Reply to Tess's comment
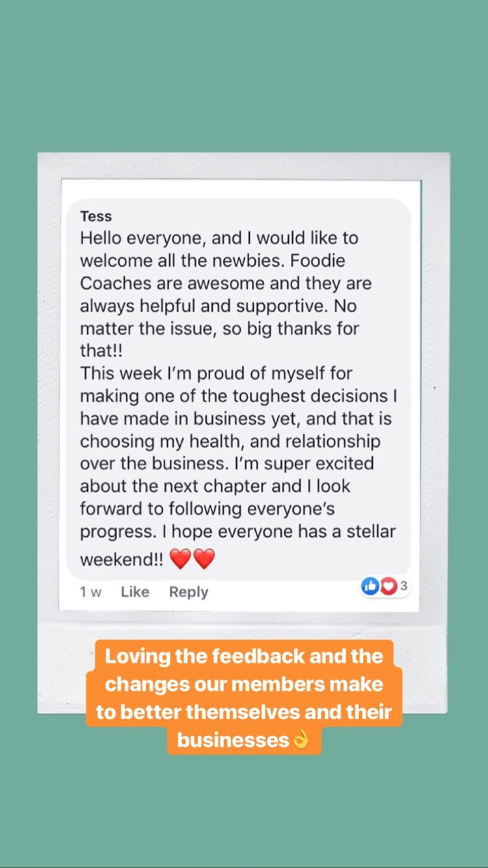Image resolution: width=488 pixels, height=868 pixels. [x=189, y=592]
